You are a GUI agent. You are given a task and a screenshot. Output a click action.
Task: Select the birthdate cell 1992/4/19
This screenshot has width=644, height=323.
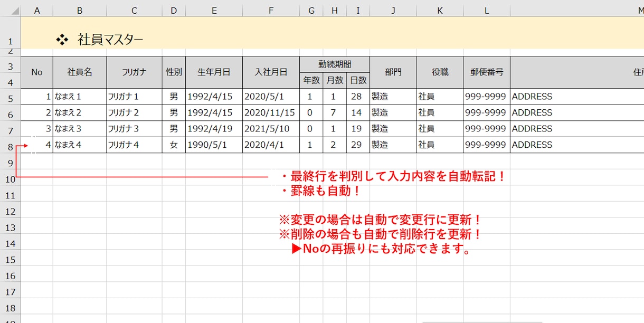(214, 129)
